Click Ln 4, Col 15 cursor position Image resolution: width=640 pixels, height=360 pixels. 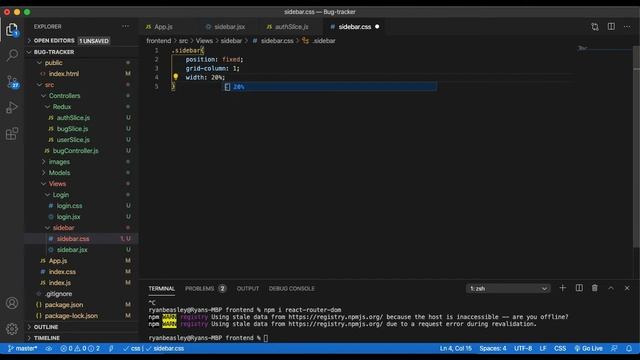click(456, 349)
